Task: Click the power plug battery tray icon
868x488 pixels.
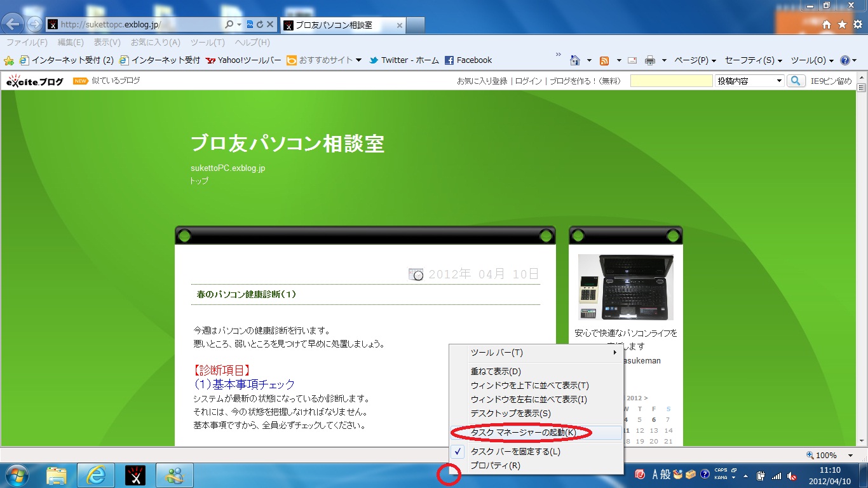Action: click(760, 476)
